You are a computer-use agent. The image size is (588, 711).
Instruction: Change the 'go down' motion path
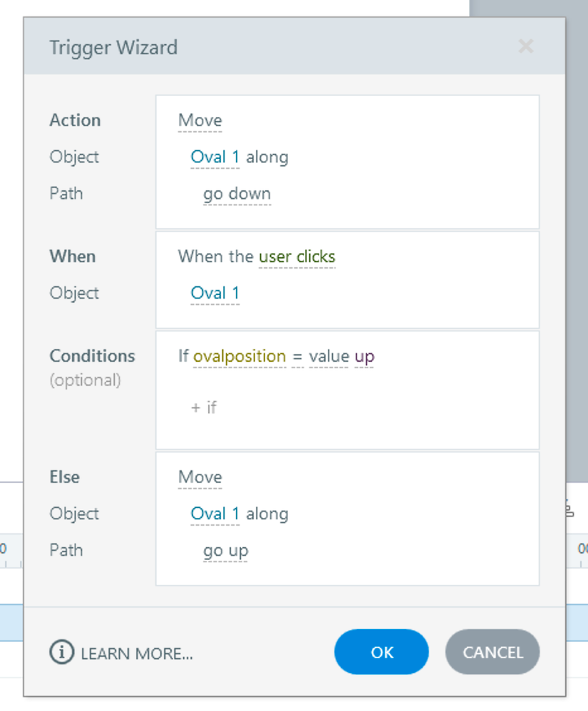[x=237, y=194]
